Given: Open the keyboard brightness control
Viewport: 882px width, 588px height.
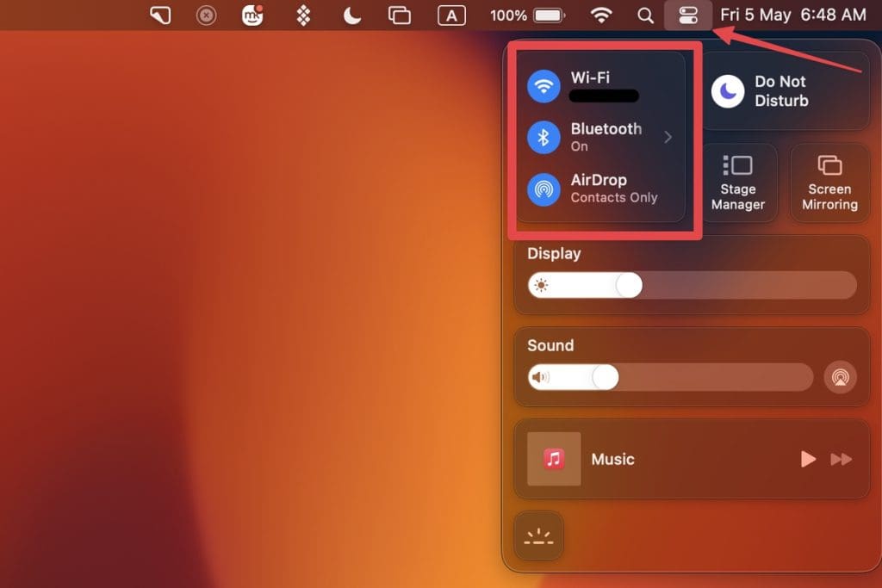Looking at the screenshot, I should point(538,536).
